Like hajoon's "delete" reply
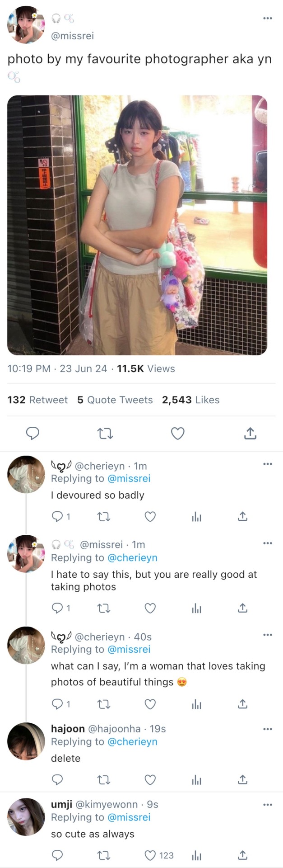The height and width of the screenshot is (868, 283). [x=150, y=779]
